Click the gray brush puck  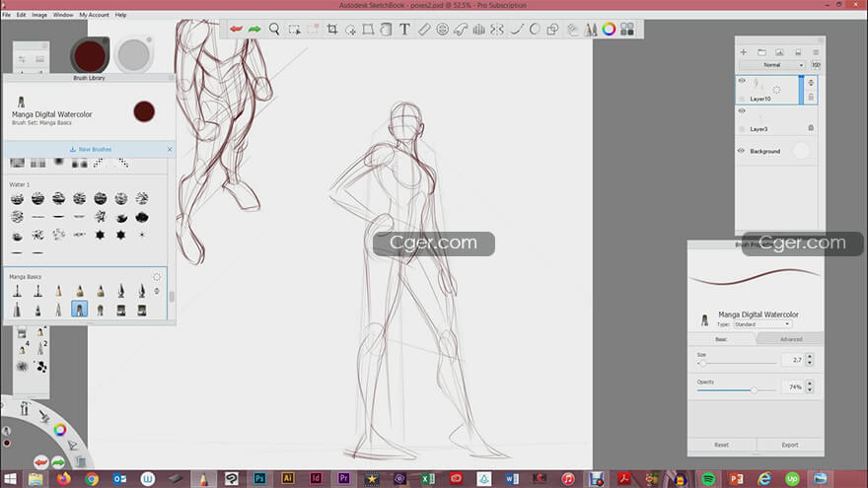[133, 54]
